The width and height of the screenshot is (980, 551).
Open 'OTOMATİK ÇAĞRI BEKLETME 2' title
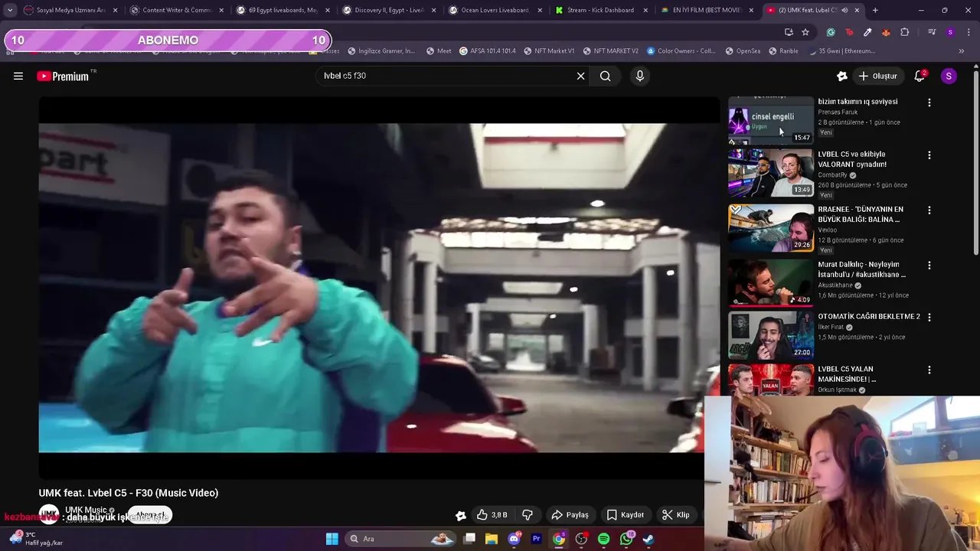(x=869, y=316)
